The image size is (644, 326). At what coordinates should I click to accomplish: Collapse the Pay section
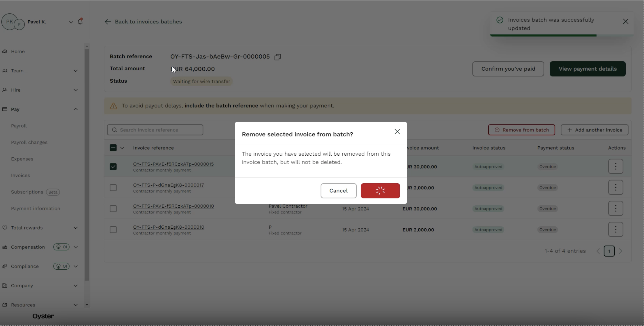[x=76, y=109]
